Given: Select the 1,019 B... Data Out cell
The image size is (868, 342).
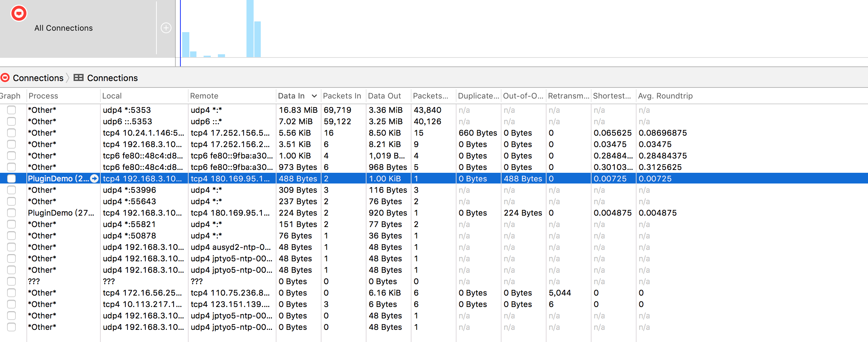Looking at the screenshot, I should (386, 156).
